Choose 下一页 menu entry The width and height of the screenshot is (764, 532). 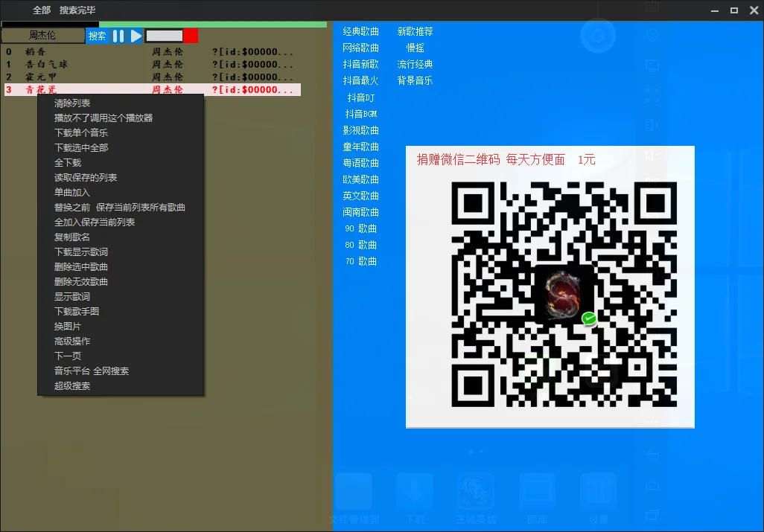click(68, 356)
